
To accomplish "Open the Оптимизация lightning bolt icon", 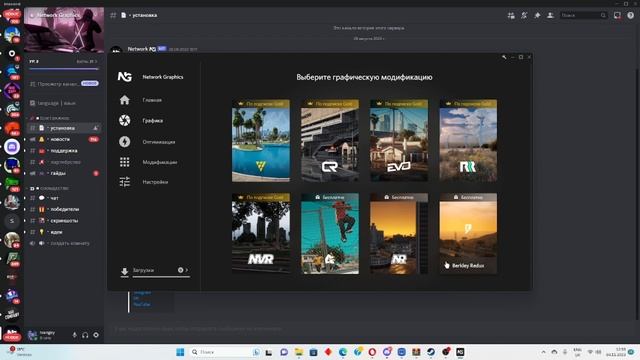I will [x=124, y=142].
